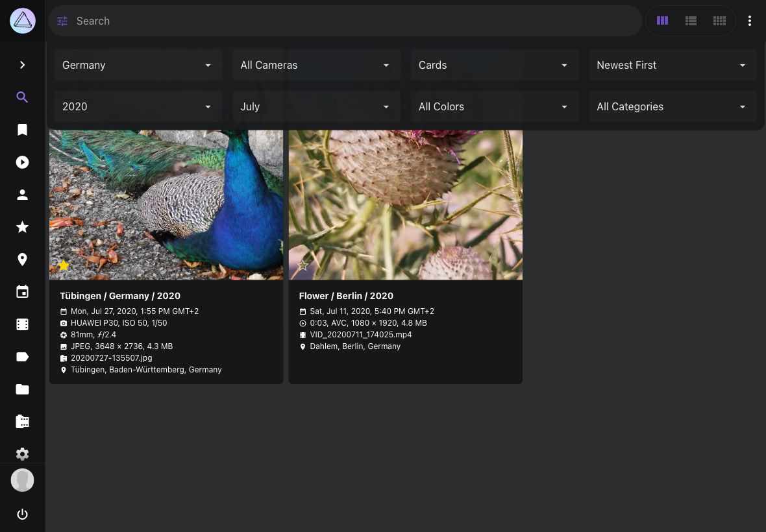Image resolution: width=766 pixels, height=532 pixels.
Task: Open the All Cameras dropdown
Action: tap(316, 65)
